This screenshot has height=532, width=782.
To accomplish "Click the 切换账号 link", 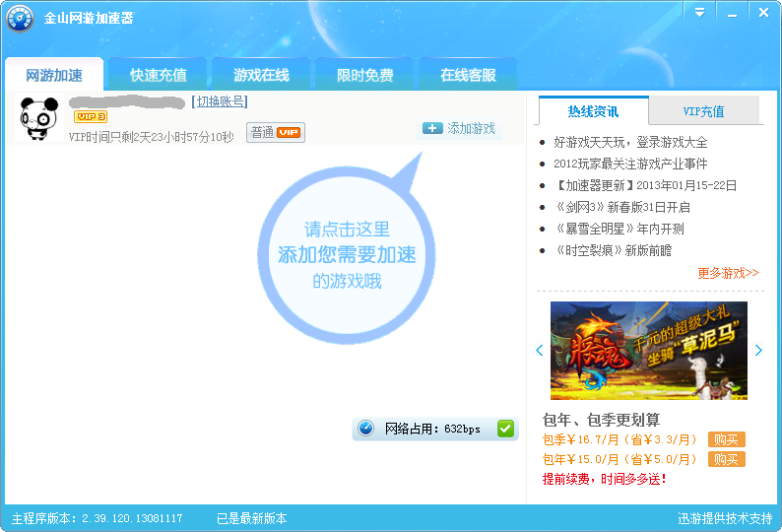I will [220, 101].
